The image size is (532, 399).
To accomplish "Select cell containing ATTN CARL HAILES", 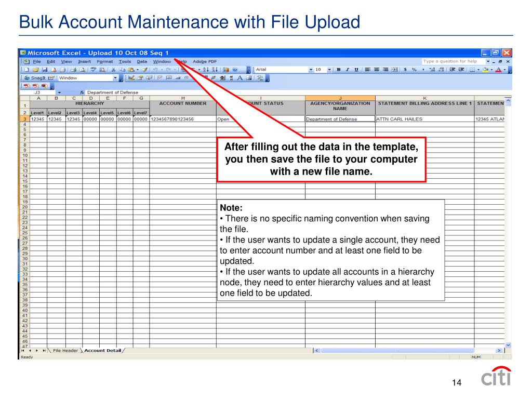I will pyautogui.click(x=424, y=119).
